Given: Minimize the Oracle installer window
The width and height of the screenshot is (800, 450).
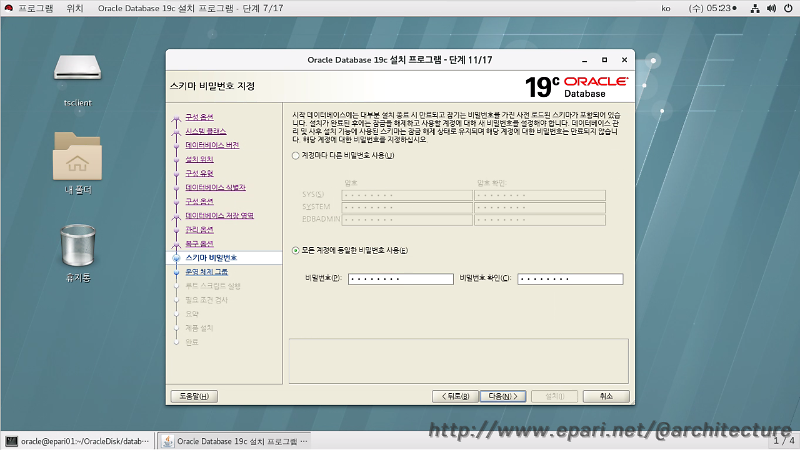Looking at the screenshot, I should pos(585,60).
